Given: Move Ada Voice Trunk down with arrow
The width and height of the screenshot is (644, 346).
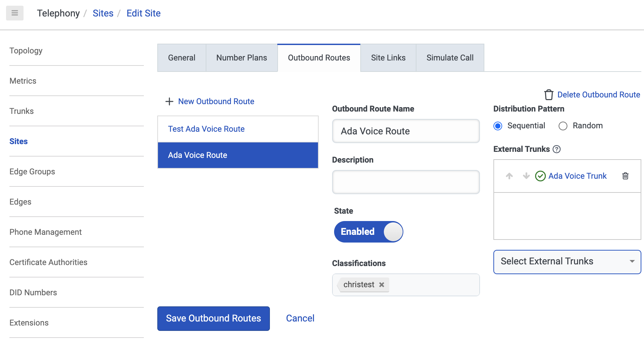Looking at the screenshot, I should [x=526, y=176].
